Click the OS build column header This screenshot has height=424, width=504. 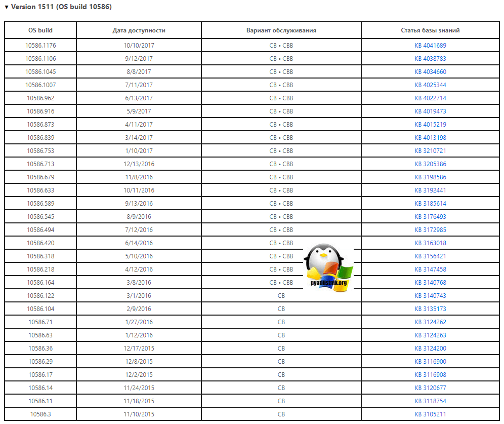click(40, 30)
